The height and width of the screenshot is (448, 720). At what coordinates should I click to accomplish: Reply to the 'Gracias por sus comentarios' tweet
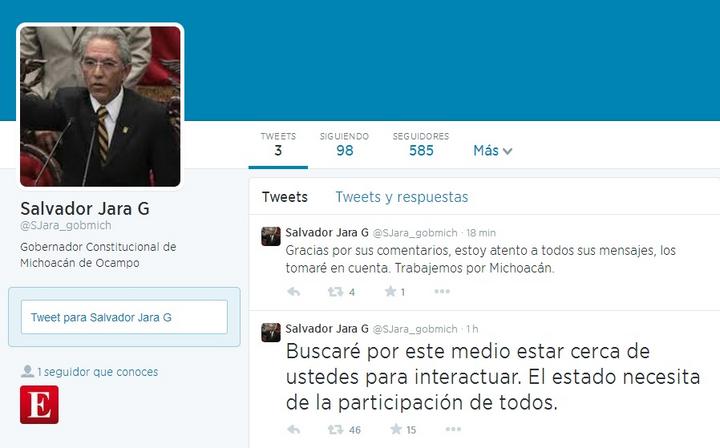tap(293, 291)
